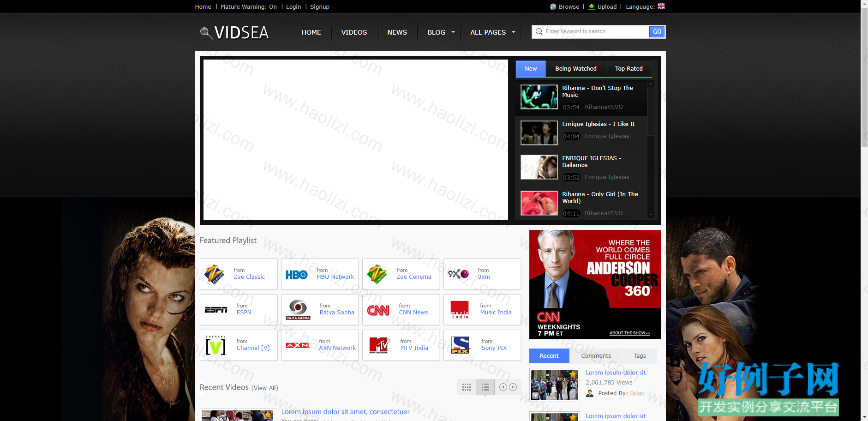The height and width of the screenshot is (421, 868).
Task: Open the AXN logo
Action: click(298, 345)
